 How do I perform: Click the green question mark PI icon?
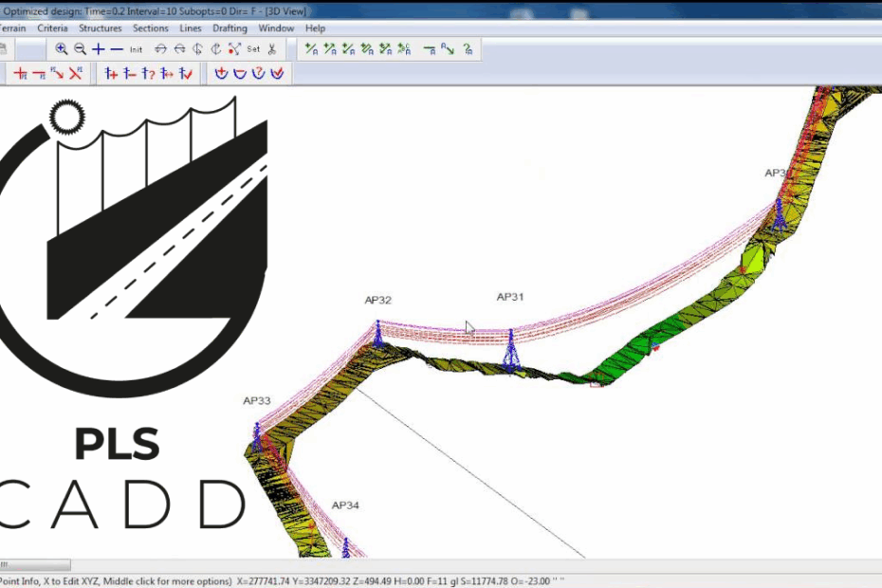coord(469,49)
